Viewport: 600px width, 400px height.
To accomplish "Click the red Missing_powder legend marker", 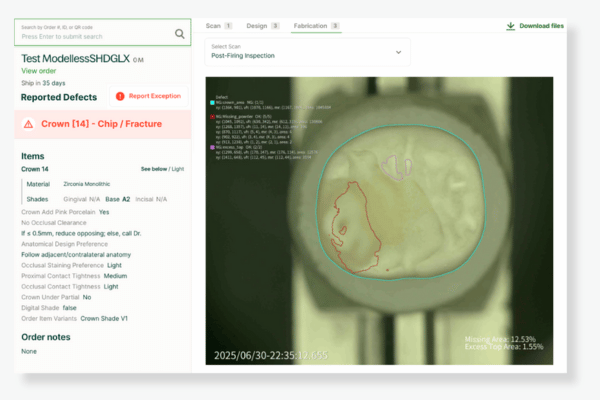I will click(212, 116).
